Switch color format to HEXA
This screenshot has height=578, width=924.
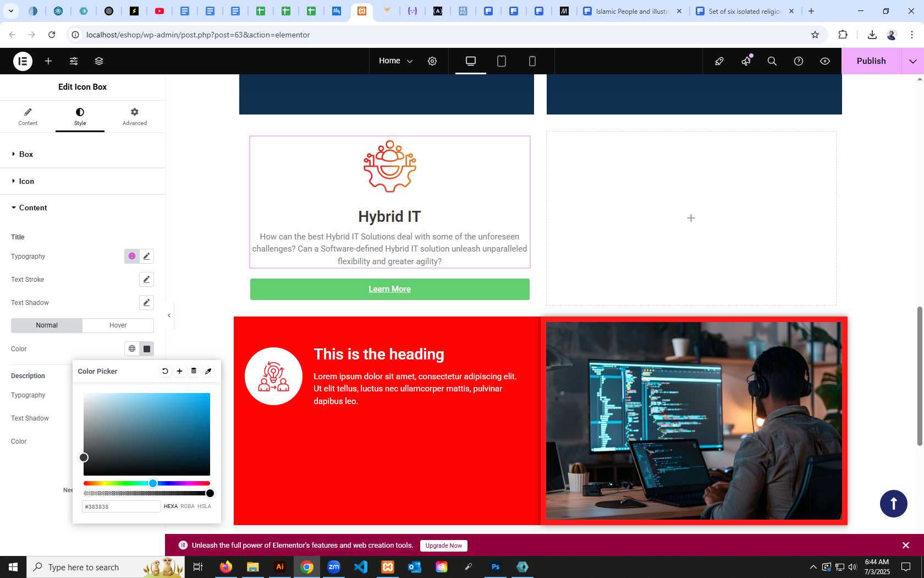(170, 506)
